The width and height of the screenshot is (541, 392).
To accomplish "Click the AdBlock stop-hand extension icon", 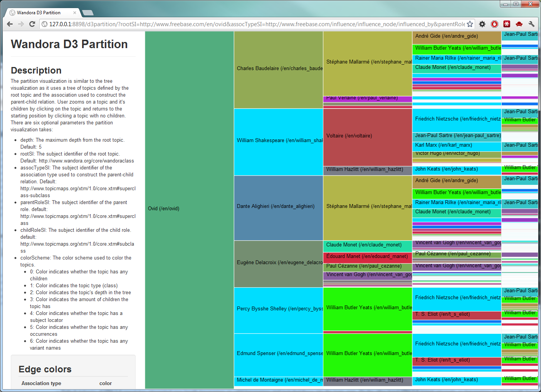I will (x=494, y=24).
